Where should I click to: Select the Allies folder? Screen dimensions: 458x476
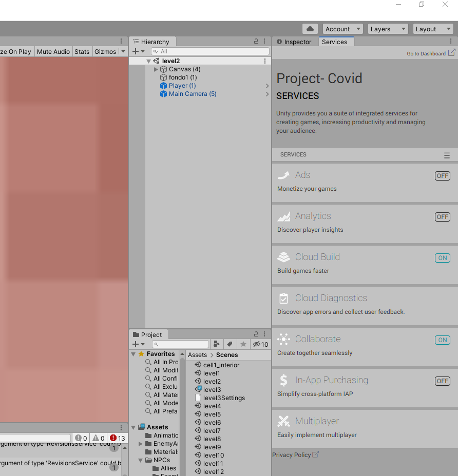164,468
